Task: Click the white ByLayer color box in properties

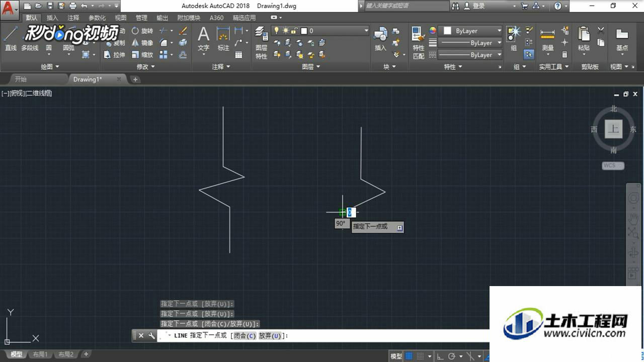Action: [447, 31]
